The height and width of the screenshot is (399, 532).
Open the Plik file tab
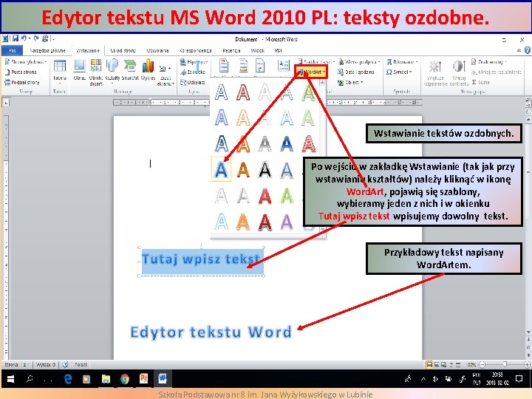click(13, 50)
